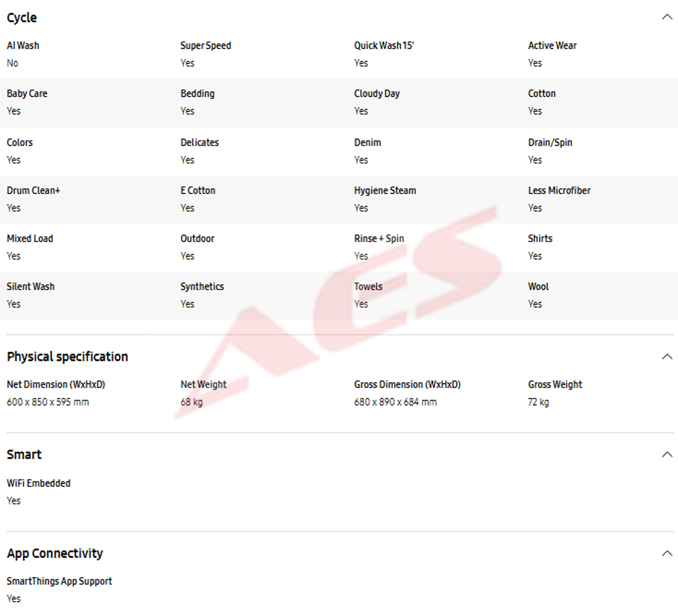Collapse the Physical specification section chevron

pos(667,357)
